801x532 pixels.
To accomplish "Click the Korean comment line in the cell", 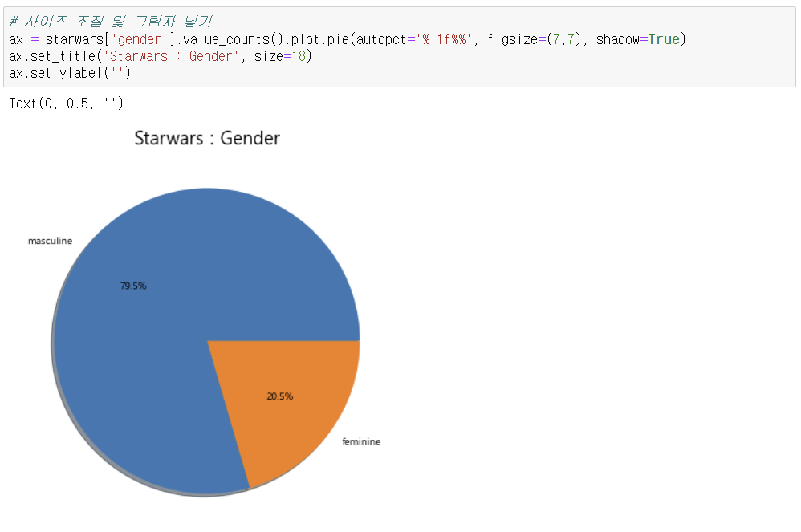I will tap(110, 22).
